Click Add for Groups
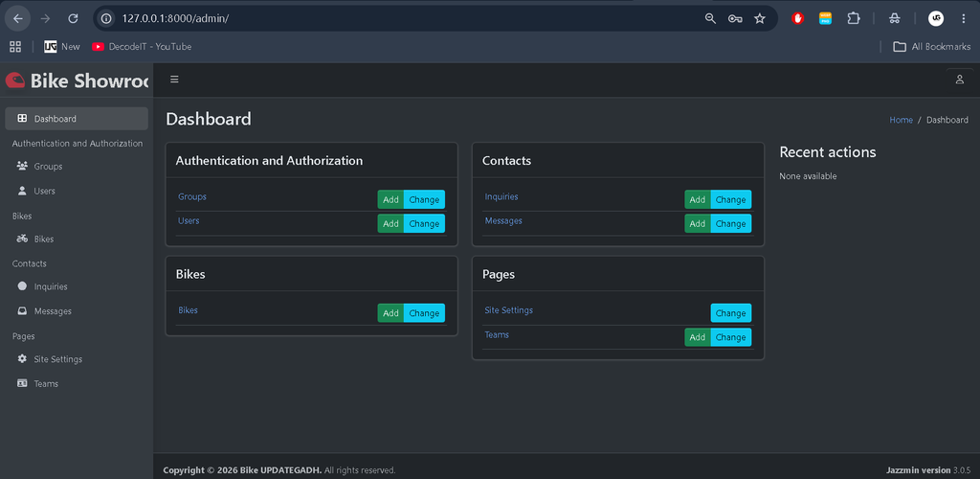This screenshot has height=479, width=980. pos(390,199)
